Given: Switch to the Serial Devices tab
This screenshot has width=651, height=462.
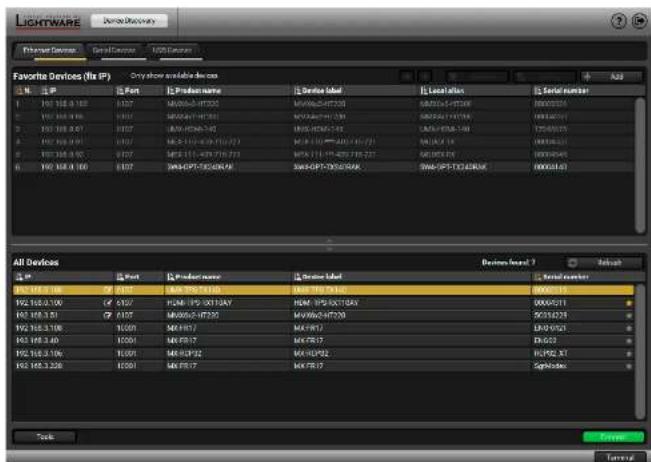Looking at the screenshot, I should pos(114,51).
